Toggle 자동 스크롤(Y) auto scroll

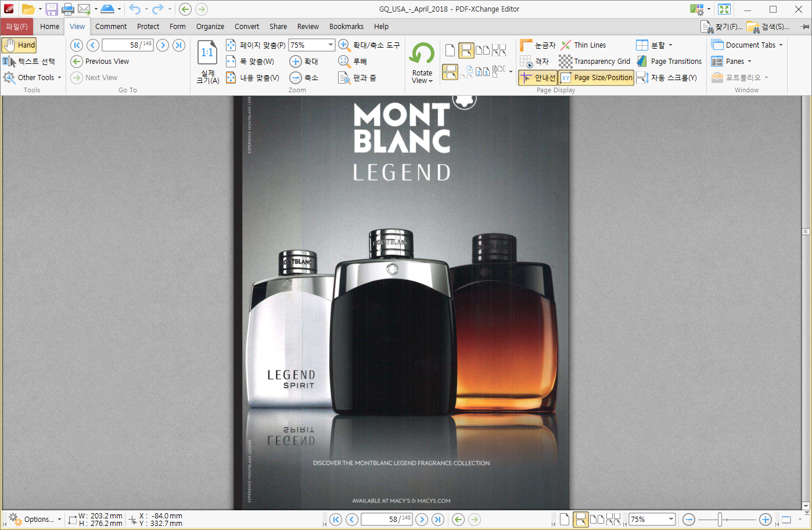pos(667,77)
